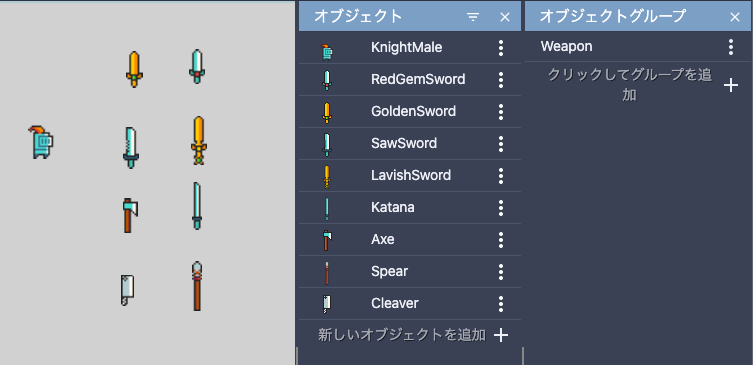Select the knight sprite on the canvas

pos(40,142)
